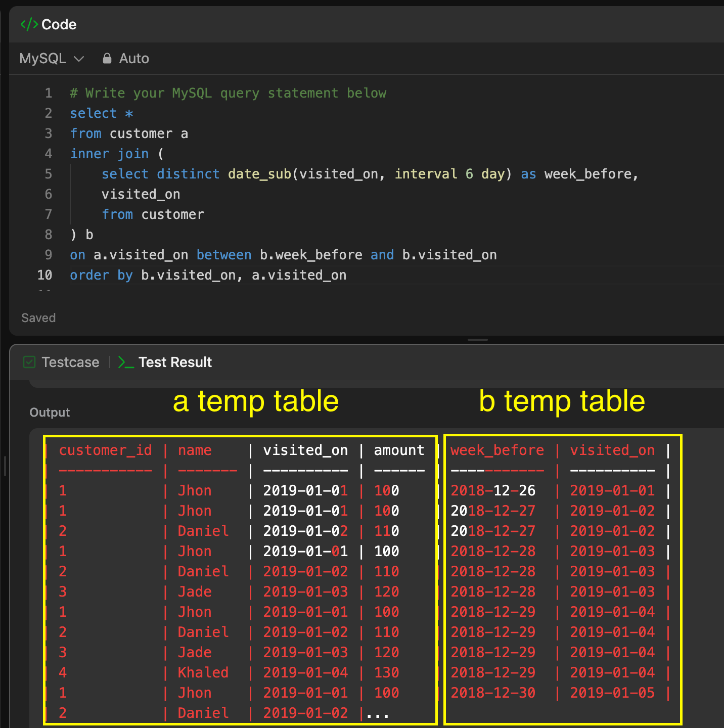724x728 pixels.
Task: Click the 'inner join (' code line
Action: [x=117, y=154]
